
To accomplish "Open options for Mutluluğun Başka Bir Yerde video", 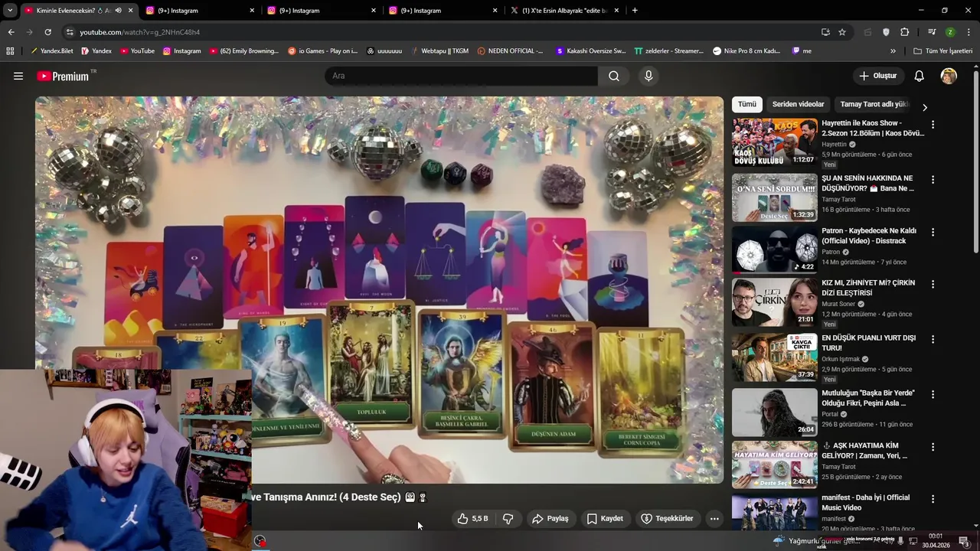I will (933, 394).
